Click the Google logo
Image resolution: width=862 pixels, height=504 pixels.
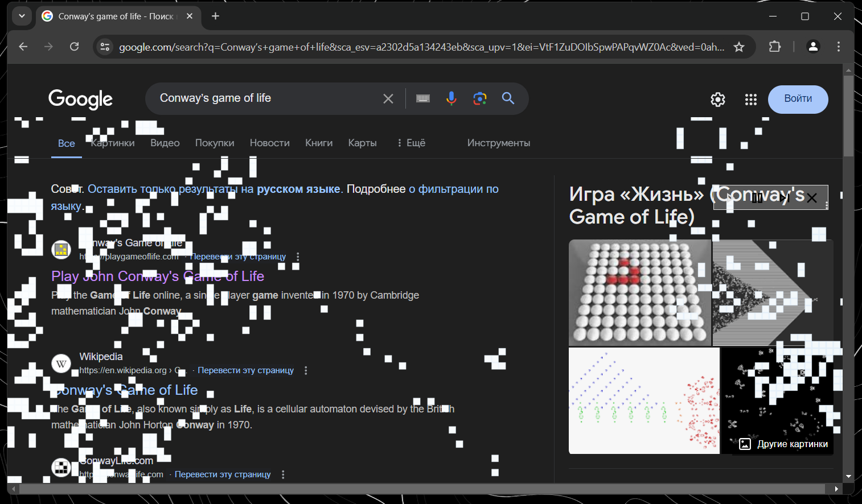click(80, 99)
